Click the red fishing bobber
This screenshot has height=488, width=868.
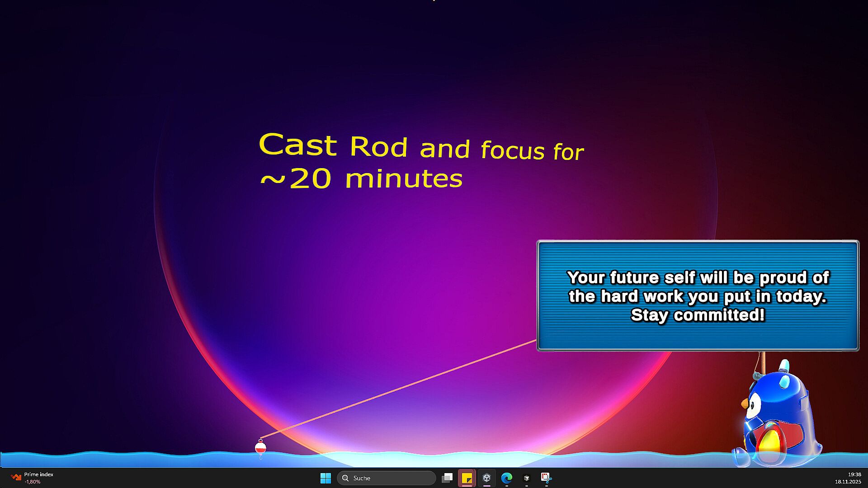[x=260, y=447]
